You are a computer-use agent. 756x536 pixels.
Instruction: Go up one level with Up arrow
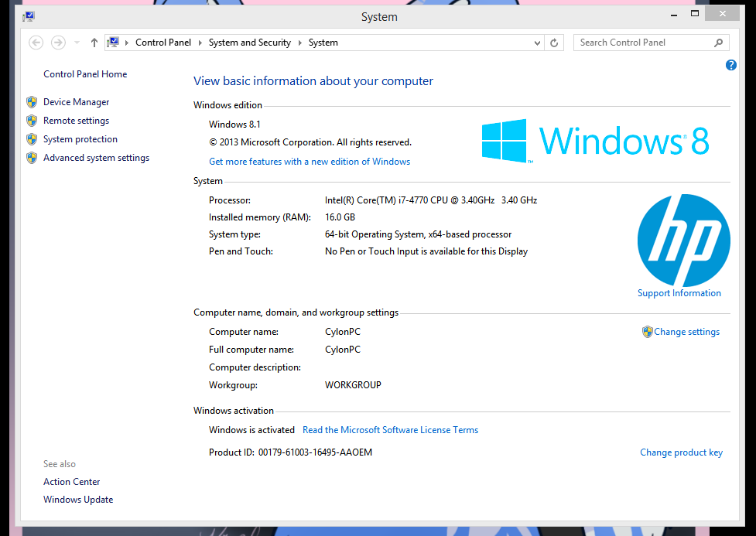coord(94,43)
